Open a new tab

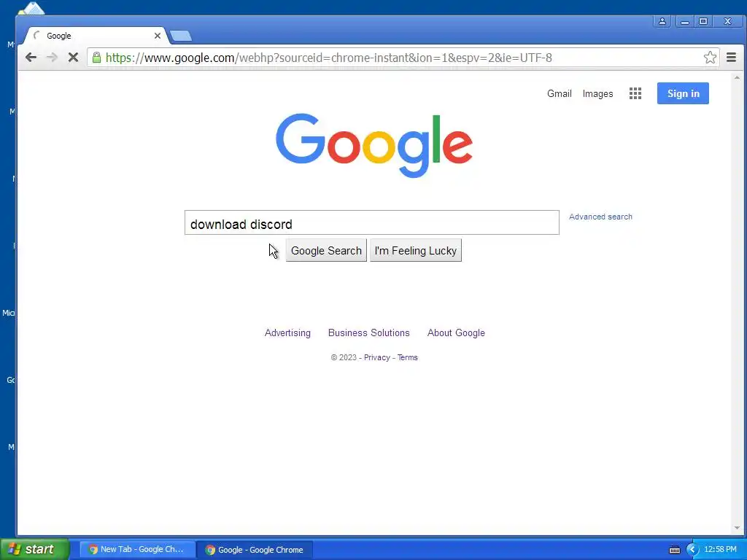point(181,36)
